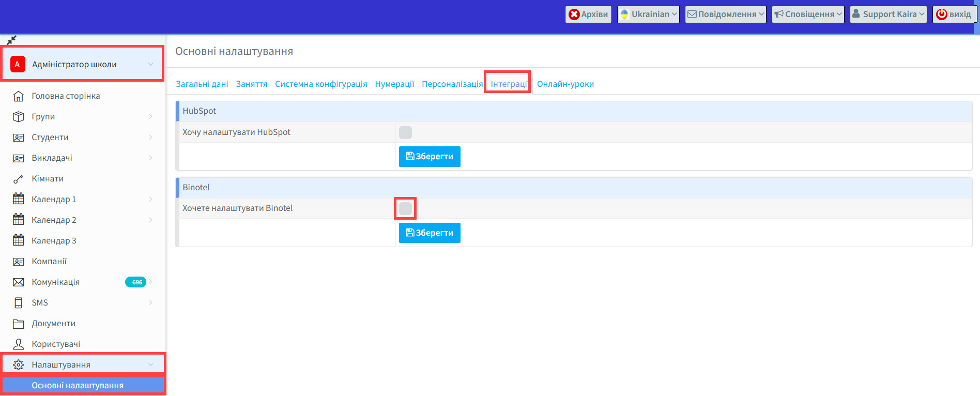Save the HubSpot section with Зберегти

pyautogui.click(x=430, y=157)
